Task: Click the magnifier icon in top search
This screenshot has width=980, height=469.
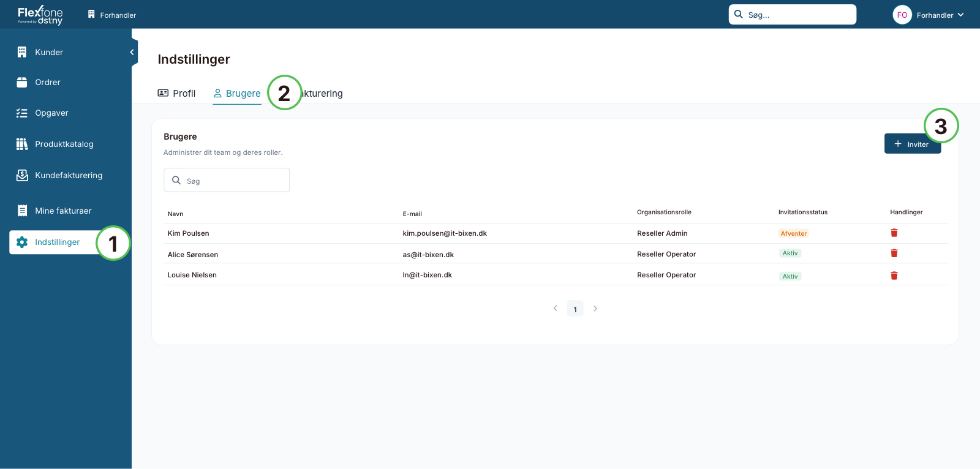Action: click(x=739, y=14)
